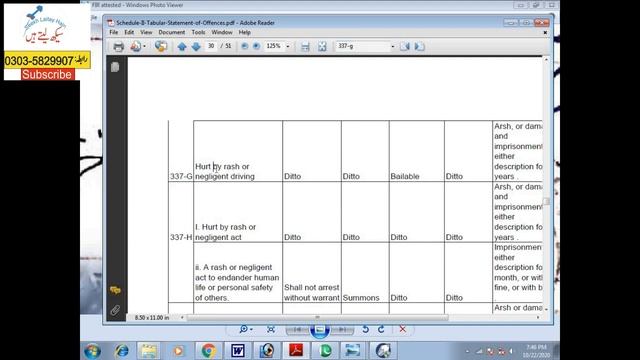640x360 pixels.
Task: Start slideshow in Photo Viewer
Action: coord(320,330)
